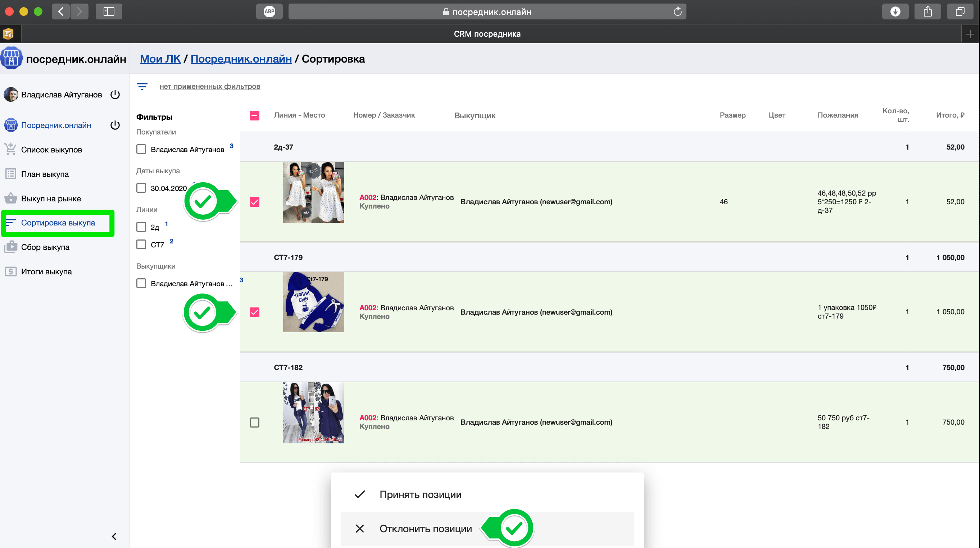The image size is (980, 548).
Task: Open Список выкупов in the sidebar
Action: [51, 150]
